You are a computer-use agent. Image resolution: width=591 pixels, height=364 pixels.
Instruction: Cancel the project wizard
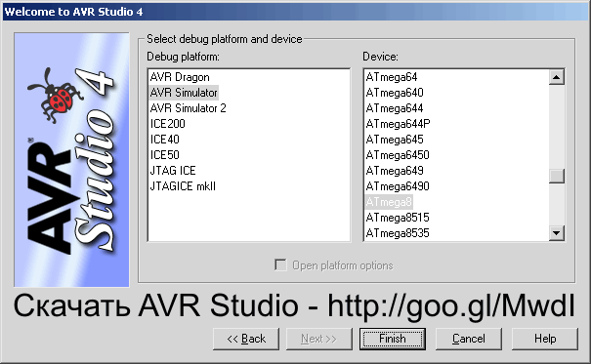[x=469, y=339]
